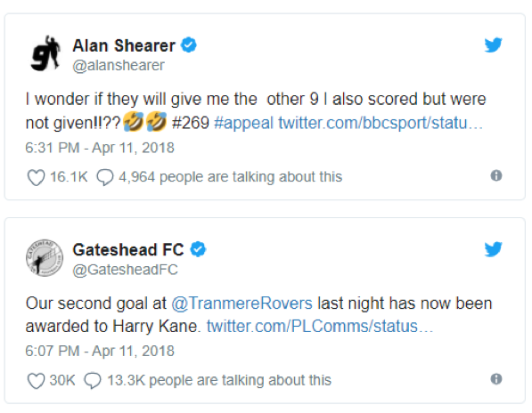The height and width of the screenshot is (413, 532).
Task: Click the Twitter bird icon on Alan Shearer's tweet
Action: (x=493, y=45)
